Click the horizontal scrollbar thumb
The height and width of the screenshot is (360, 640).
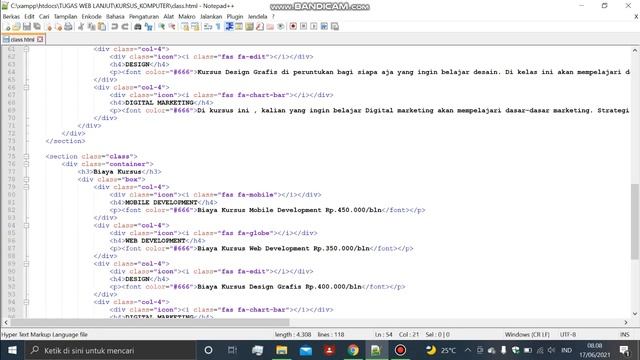pos(150,322)
